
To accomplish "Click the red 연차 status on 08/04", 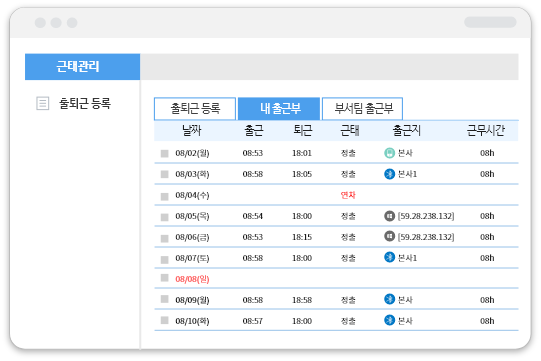I will (x=348, y=195).
